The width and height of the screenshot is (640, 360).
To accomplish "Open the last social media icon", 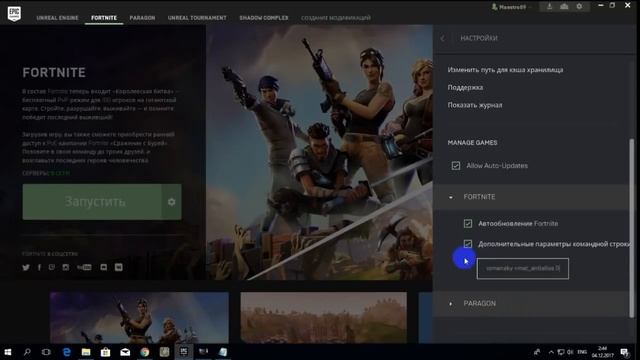I will coord(118,267).
